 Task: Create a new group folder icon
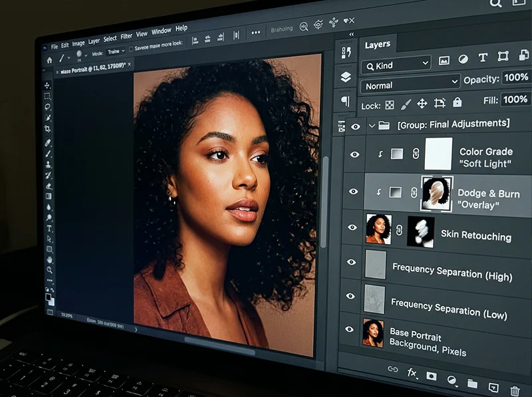[x=472, y=384]
